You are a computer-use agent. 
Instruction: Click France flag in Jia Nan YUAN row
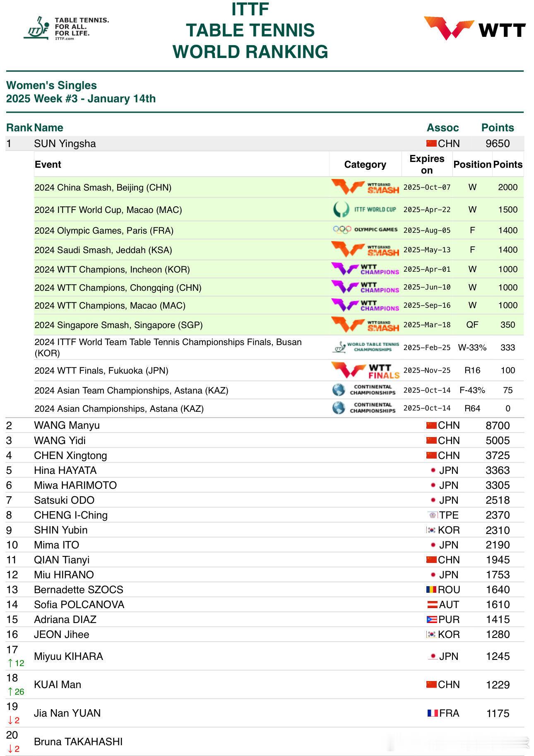point(433,713)
